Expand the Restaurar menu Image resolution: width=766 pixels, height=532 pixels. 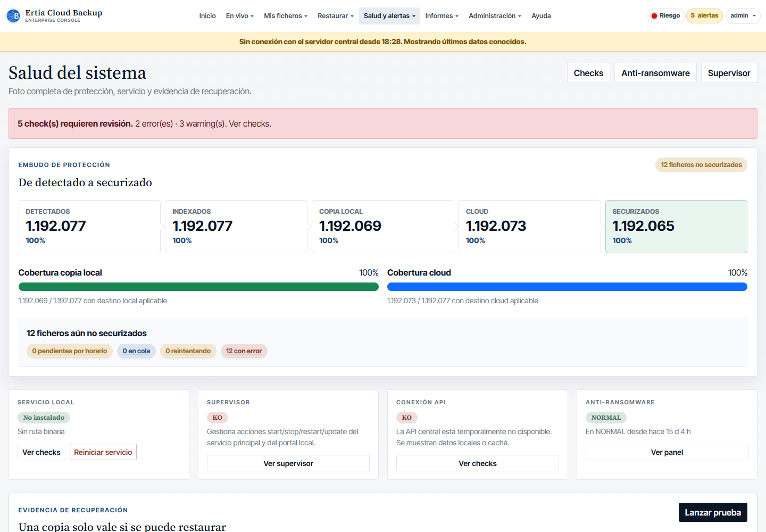tap(336, 16)
